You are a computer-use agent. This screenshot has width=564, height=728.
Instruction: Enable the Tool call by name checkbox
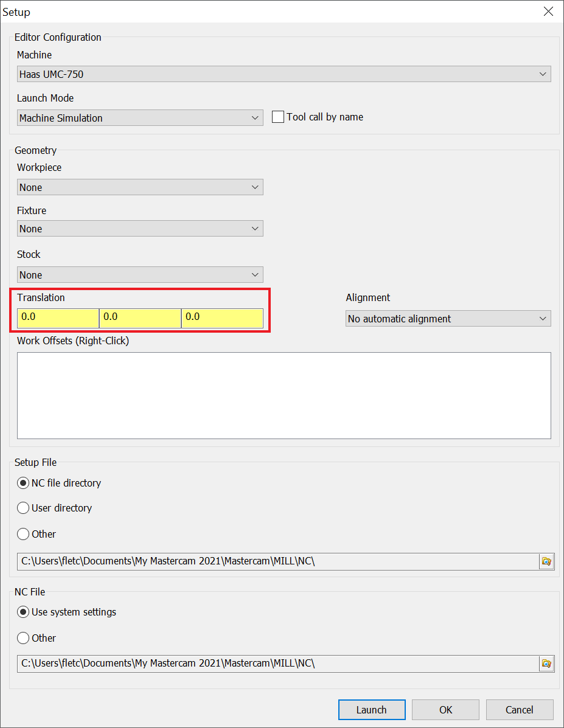pyautogui.click(x=278, y=117)
